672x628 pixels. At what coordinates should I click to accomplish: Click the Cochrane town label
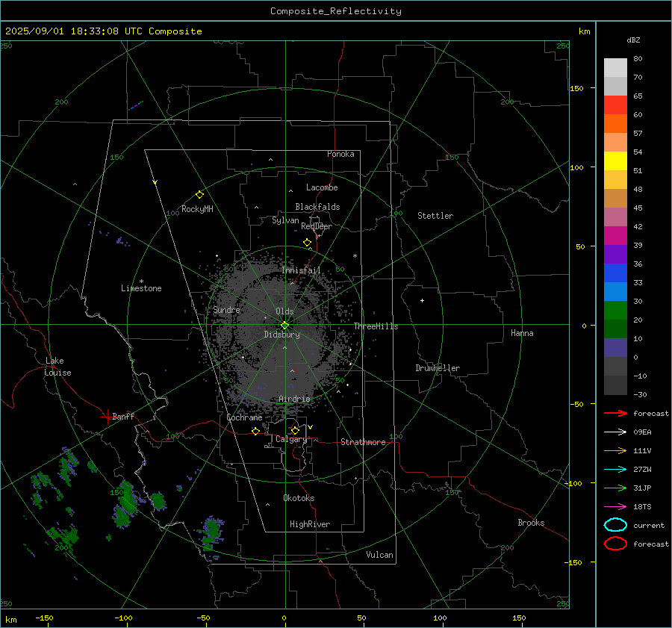click(x=244, y=417)
